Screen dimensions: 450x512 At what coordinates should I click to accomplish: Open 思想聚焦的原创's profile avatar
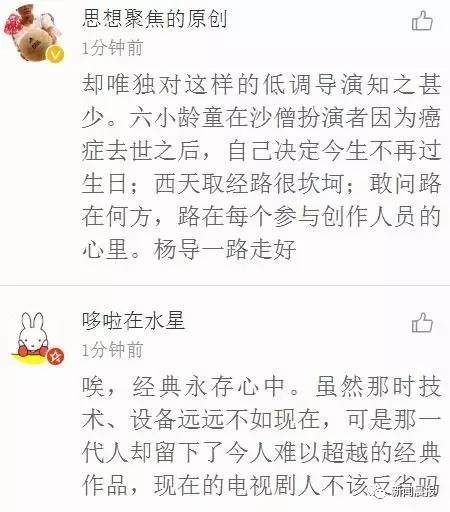pos(33,33)
